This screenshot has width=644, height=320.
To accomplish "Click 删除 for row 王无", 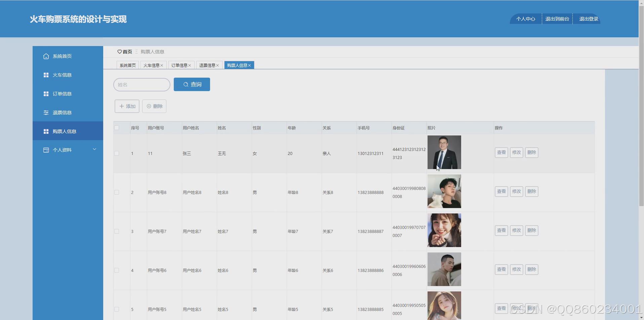I will pos(532,153).
